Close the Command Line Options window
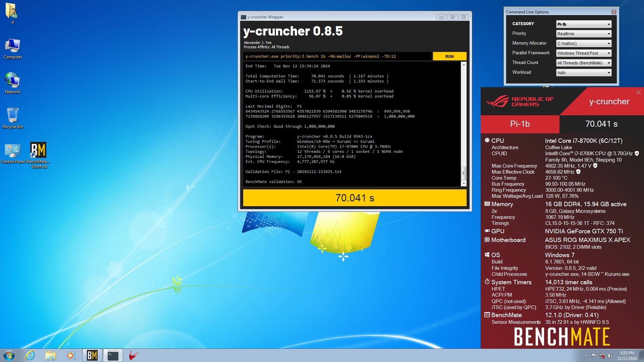This screenshot has width=644, height=362. coord(614,12)
